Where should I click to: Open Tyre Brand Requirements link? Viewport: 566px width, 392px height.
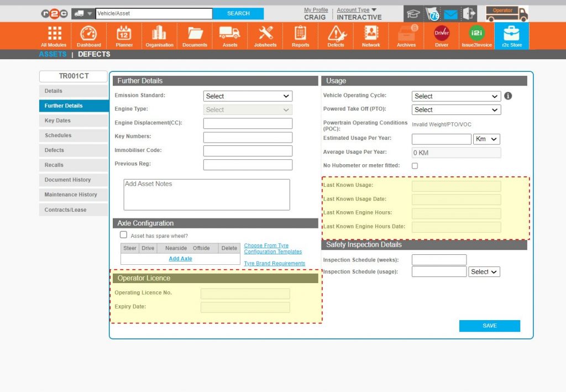click(x=274, y=263)
